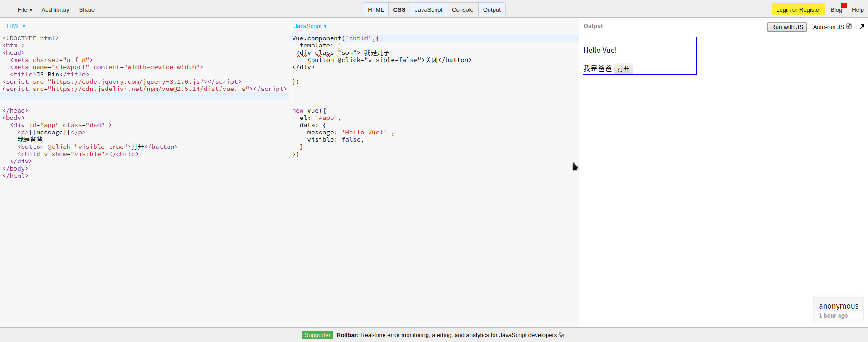Open the Help link
The width and height of the screenshot is (868, 342).
pos(857,9)
